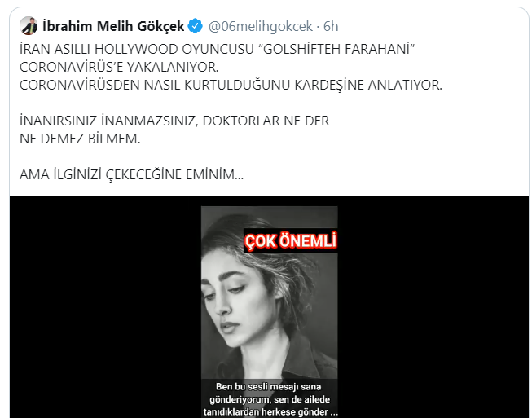Select the quoted name GOLSHİFTEH FARAHANİ in tweet
Screen dimensions: 532x418
pos(337,49)
